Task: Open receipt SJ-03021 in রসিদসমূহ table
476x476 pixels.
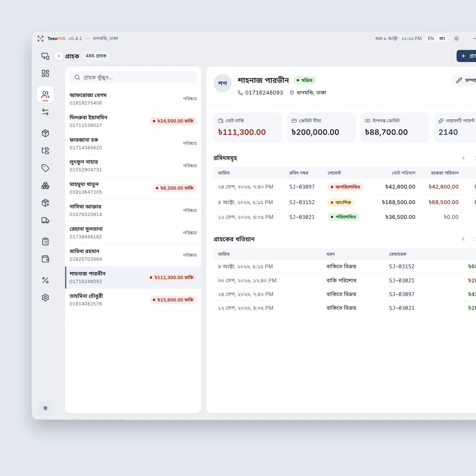Action: (302, 217)
